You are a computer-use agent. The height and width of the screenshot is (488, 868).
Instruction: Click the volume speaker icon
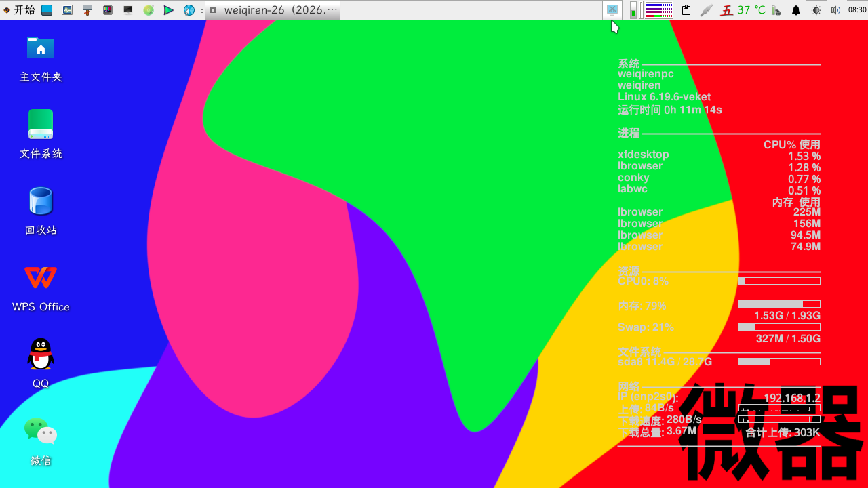pos(835,10)
